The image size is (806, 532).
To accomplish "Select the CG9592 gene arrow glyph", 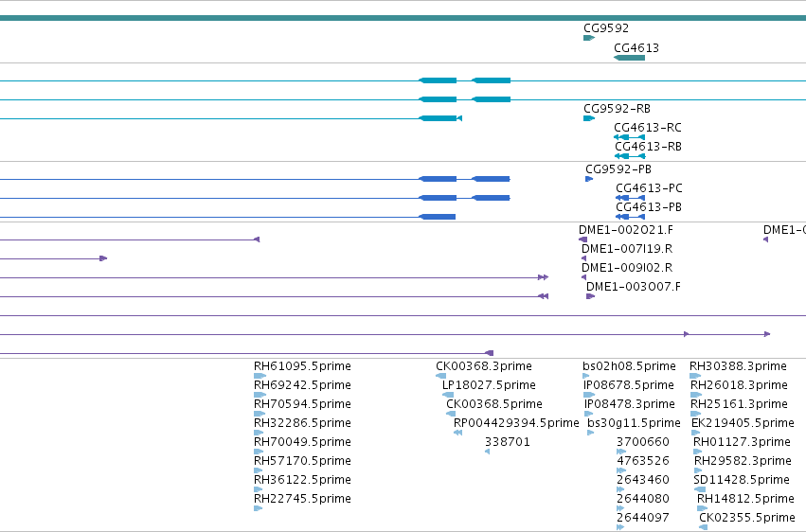I will tap(589, 38).
